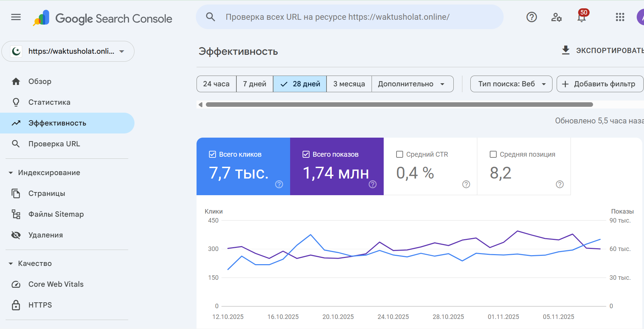This screenshot has height=329, width=644.
Task: Open the main hamburger menu
Action: click(16, 17)
